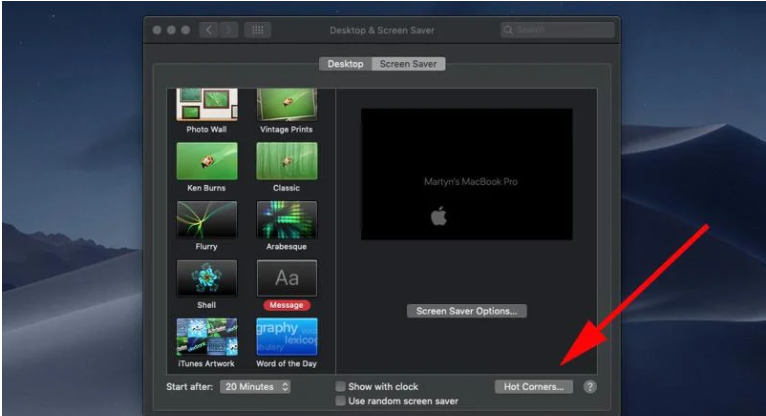The height and width of the screenshot is (416, 766).
Task: Focus the Search field in the title bar
Action: tap(557, 30)
